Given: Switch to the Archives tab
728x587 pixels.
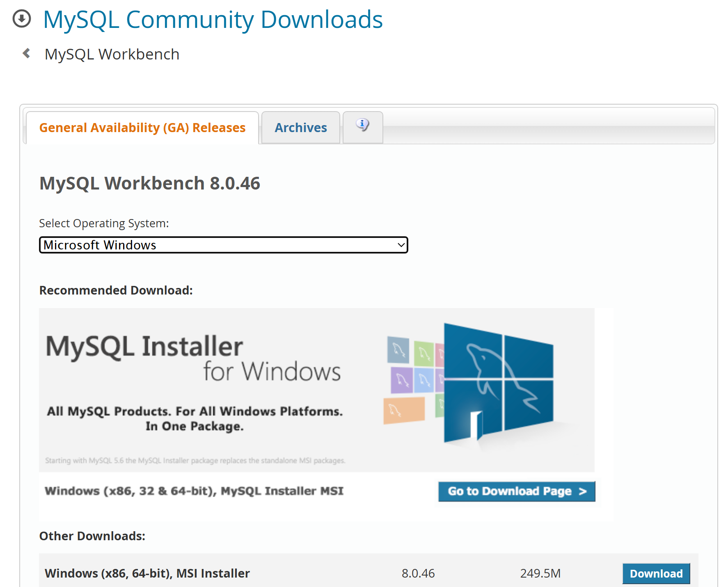Looking at the screenshot, I should tap(301, 128).
